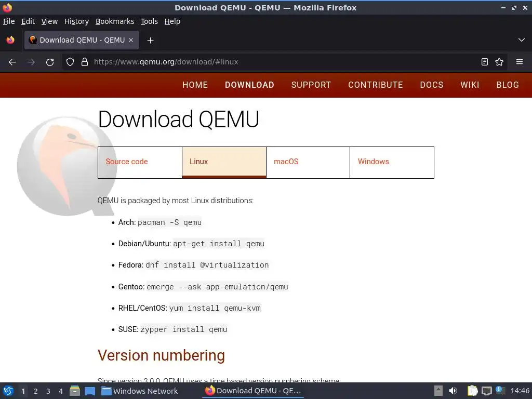Select the Download QEMU browser tab
This screenshot has width=532, height=399.
pyautogui.click(x=82, y=40)
